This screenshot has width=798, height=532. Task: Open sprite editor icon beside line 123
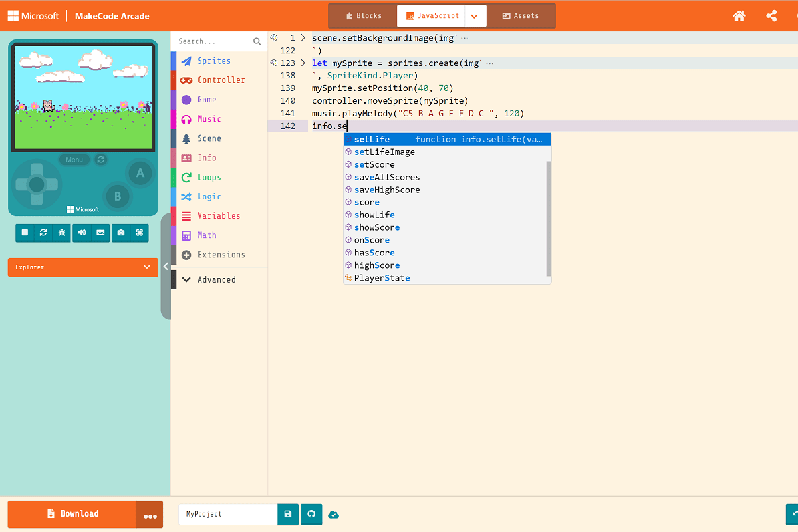(273, 63)
